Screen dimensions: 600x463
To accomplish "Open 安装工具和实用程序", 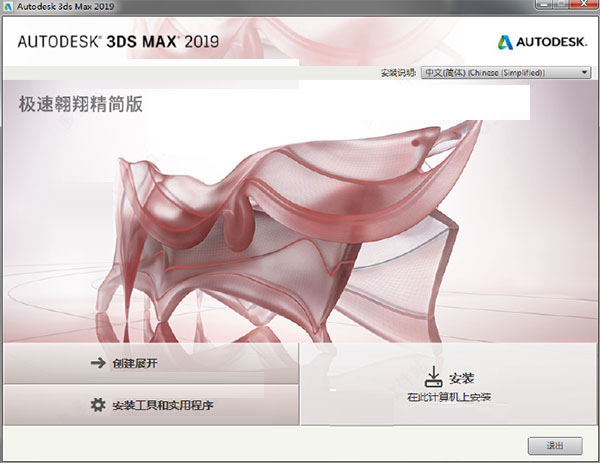I will pos(151,405).
